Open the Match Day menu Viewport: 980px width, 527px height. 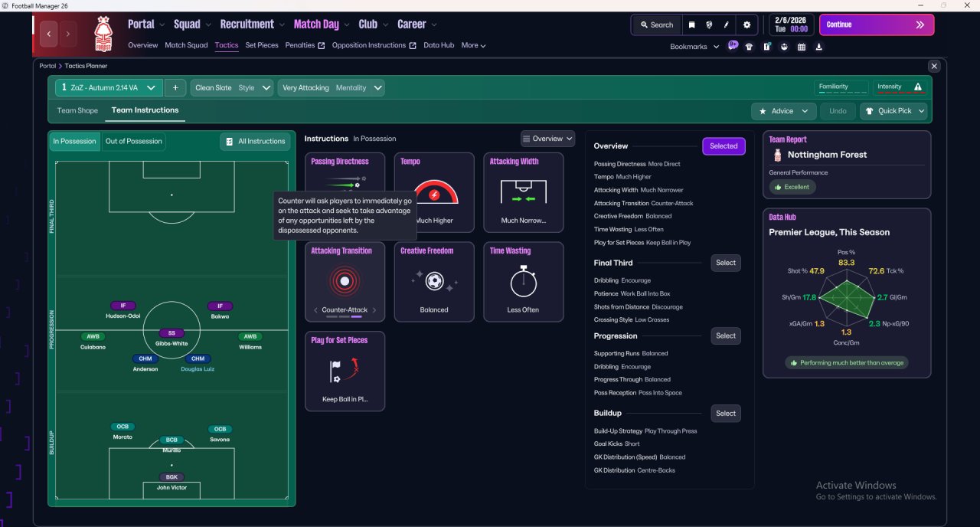click(x=322, y=25)
